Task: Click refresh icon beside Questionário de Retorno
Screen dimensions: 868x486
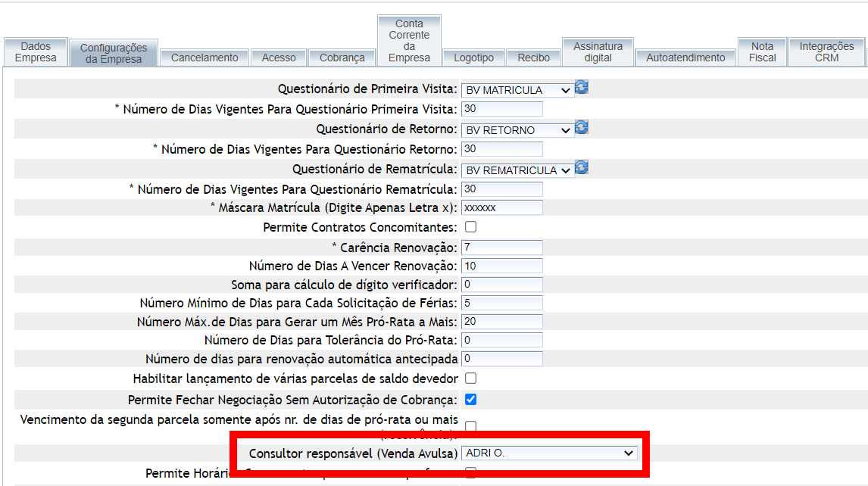Action: pyautogui.click(x=582, y=128)
